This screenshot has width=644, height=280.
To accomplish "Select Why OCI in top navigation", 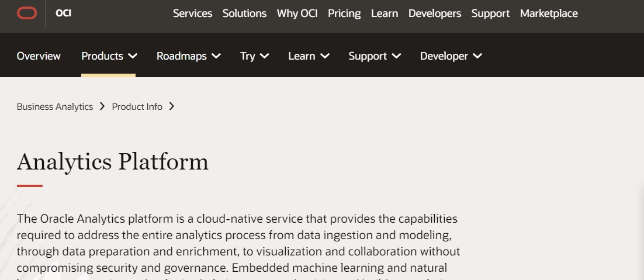I will (297, 13).
